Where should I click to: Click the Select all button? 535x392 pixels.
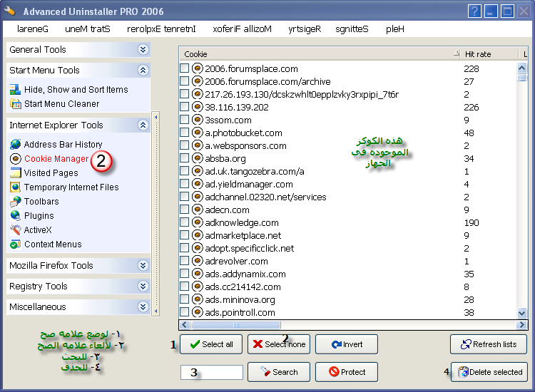pos(211,344)
